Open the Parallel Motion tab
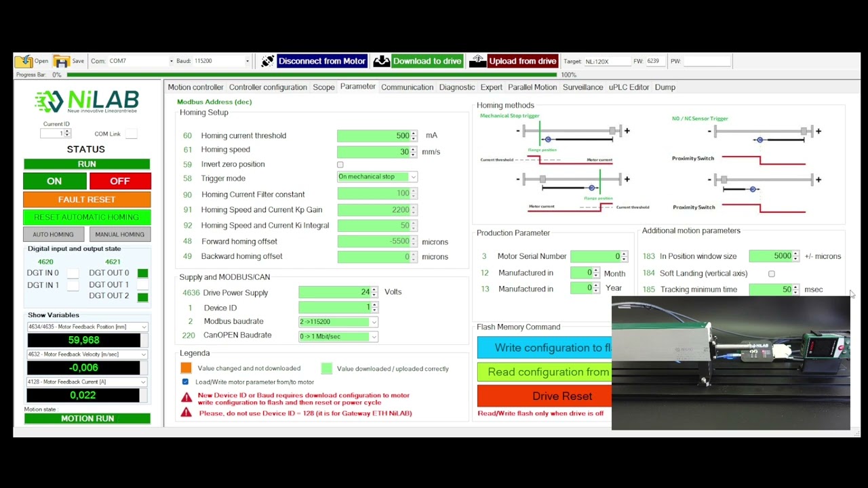 [x=532, y=87]
